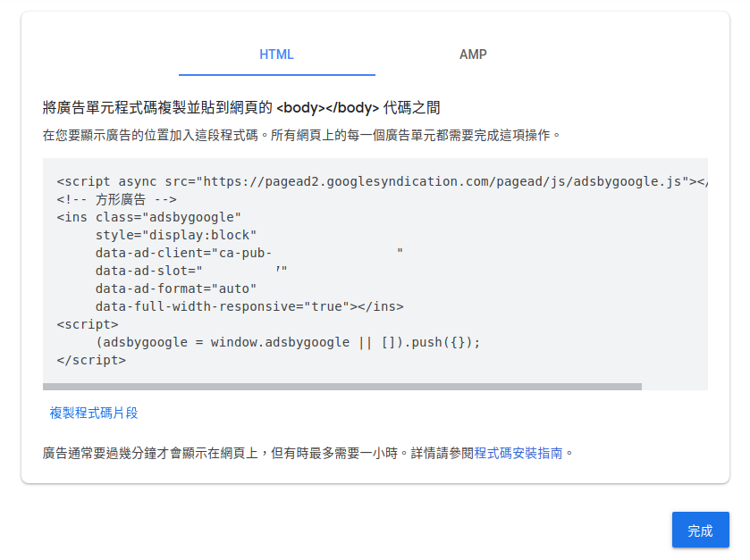Viewport: 750px width, 560px height.
Task: Click the horizontal scrollbar under the code
Action: (342, 387)
